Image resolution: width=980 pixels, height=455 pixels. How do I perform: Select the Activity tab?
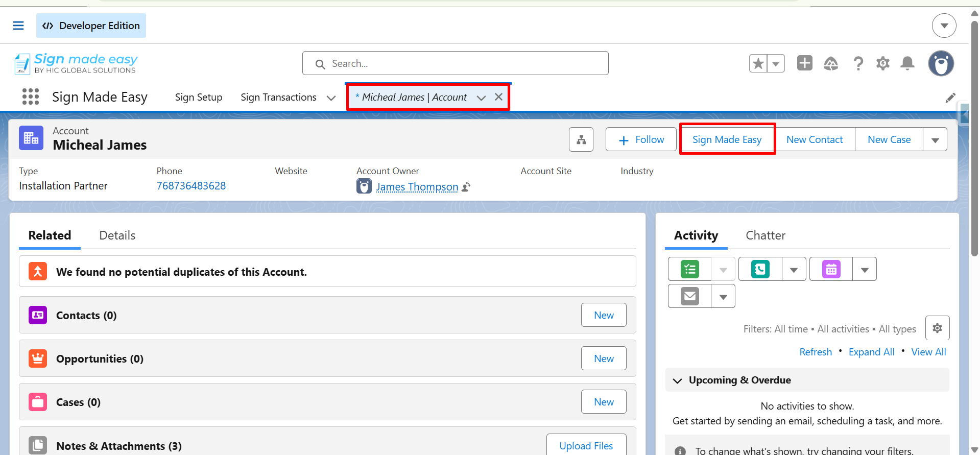tap(696, 235)
